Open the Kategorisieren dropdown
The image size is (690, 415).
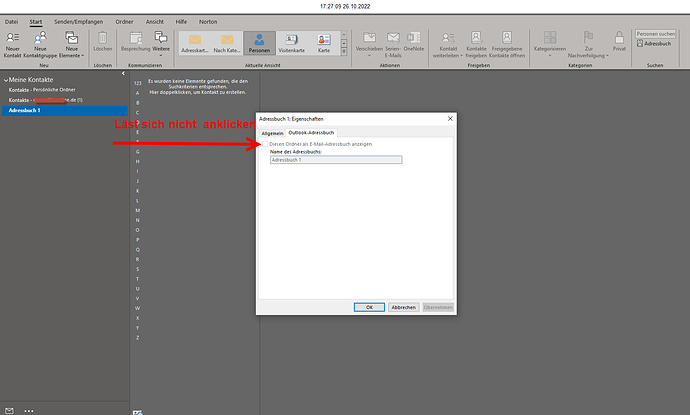pyautogui.click(x=550, y=44)
